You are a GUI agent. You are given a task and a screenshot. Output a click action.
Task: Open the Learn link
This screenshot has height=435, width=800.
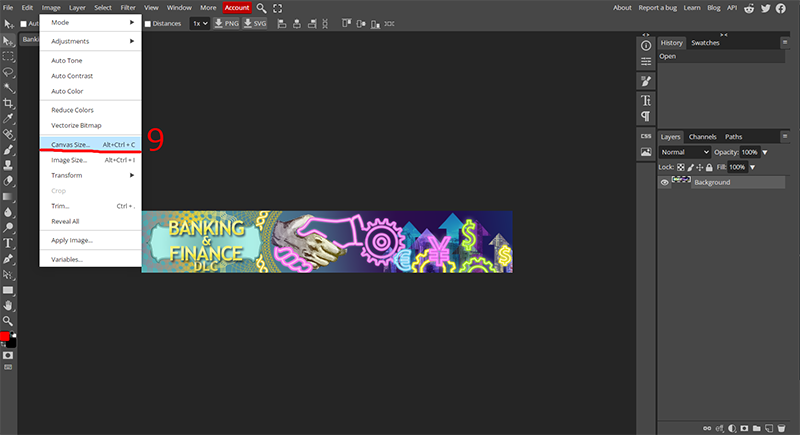tap(692, 8)
